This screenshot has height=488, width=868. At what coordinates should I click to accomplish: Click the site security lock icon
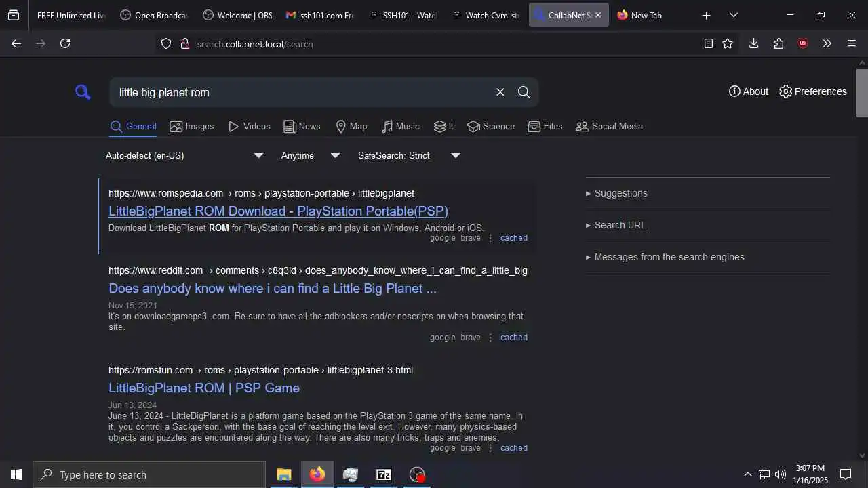(184, 44)
